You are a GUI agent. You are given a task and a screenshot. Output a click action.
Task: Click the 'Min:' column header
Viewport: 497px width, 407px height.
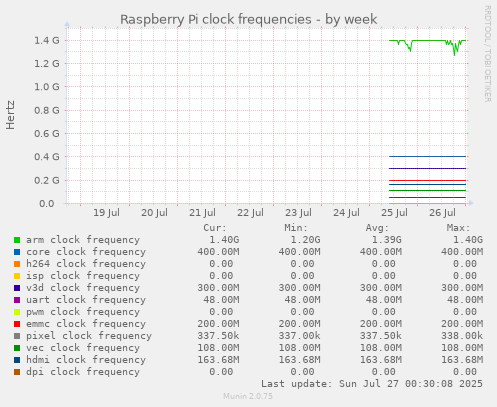click(296, 228)
